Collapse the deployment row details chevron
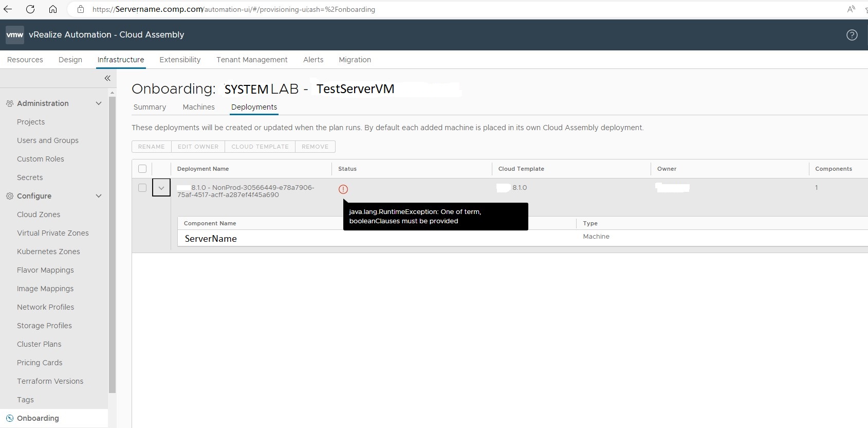 [x=161, y=188]
